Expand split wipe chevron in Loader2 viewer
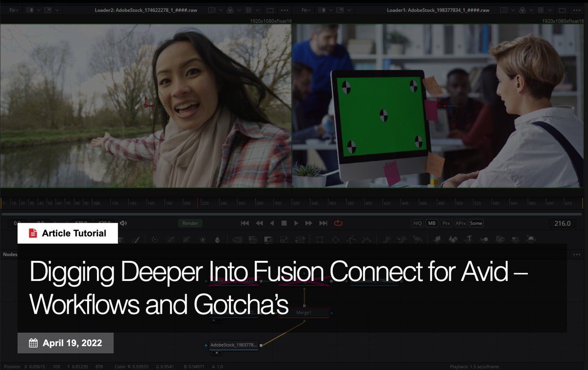 (39, 10)
